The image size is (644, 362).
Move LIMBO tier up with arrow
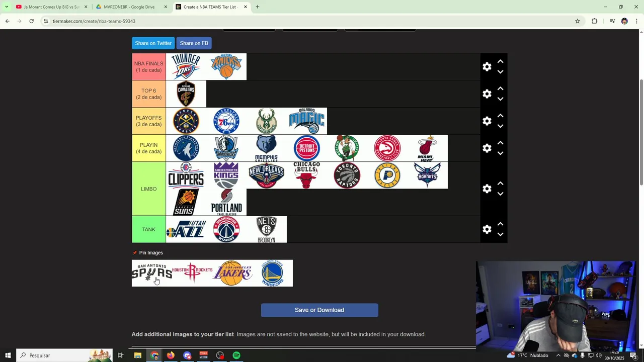coord(500,184)
